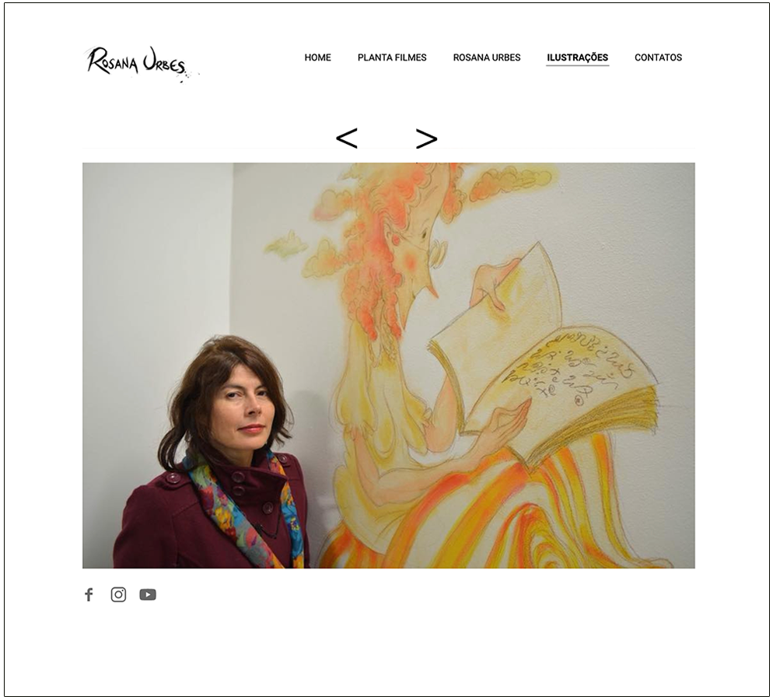Viewport: 773px width, 700px height.
Task: Select the ILUSTRAÇÕES navigation tab
Action: (577, 58)
